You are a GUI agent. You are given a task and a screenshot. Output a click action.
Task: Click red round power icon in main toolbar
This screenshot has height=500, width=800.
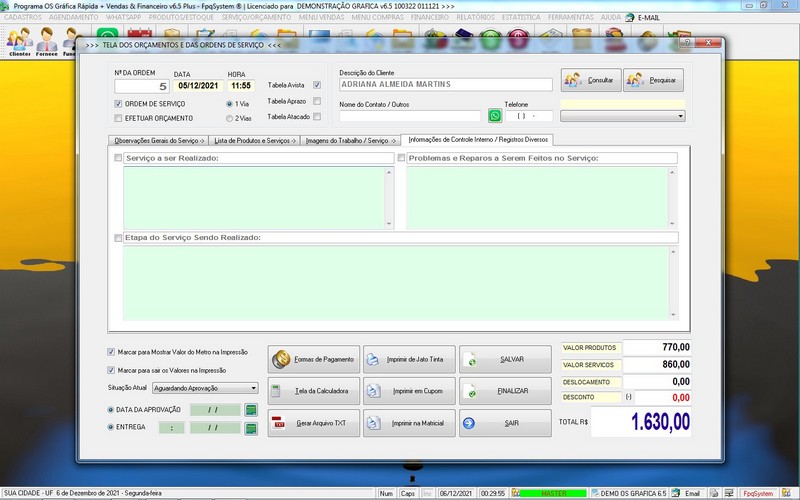(518, 40)
